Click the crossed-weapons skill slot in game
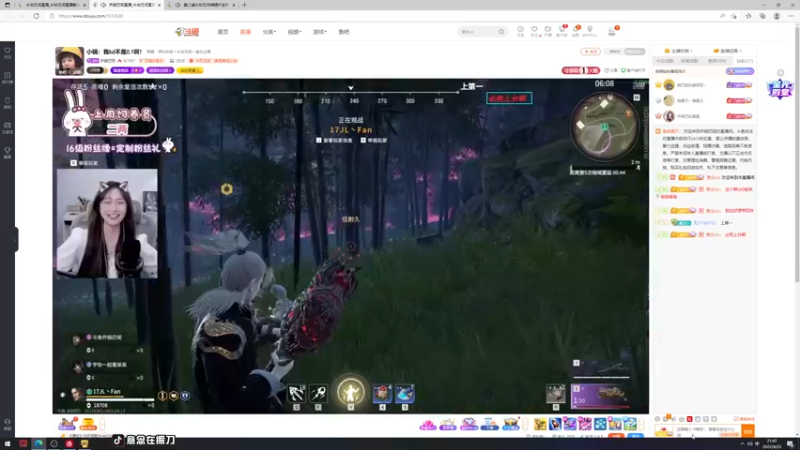800x450 pixels. point(296,393)
